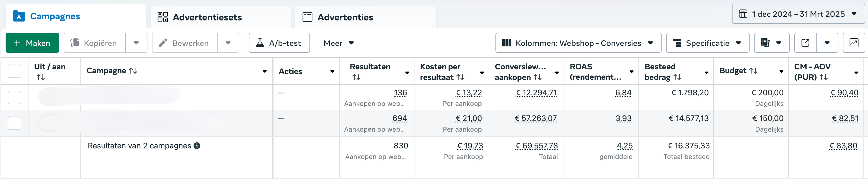Select the first campaign row checkbox
This screenshot has width=868, height=180.
(x=15, y=98)
